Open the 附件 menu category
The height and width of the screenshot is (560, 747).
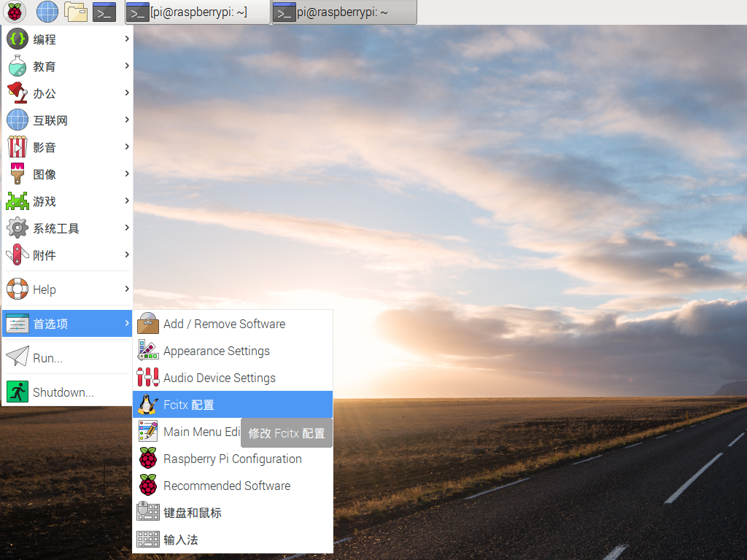(67, 254)
